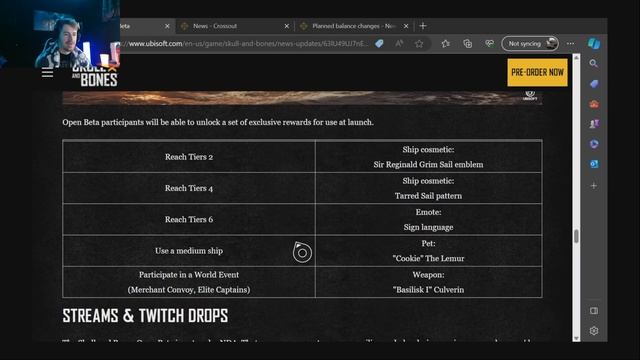
Task: Select the "Reach Tiers 4" table cell
Action: [x=189, y=188]
